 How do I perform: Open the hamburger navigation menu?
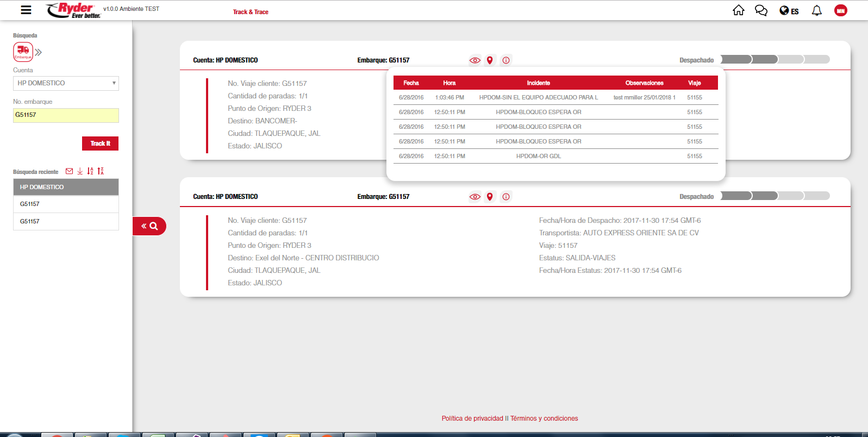click(x=26, y=10)
